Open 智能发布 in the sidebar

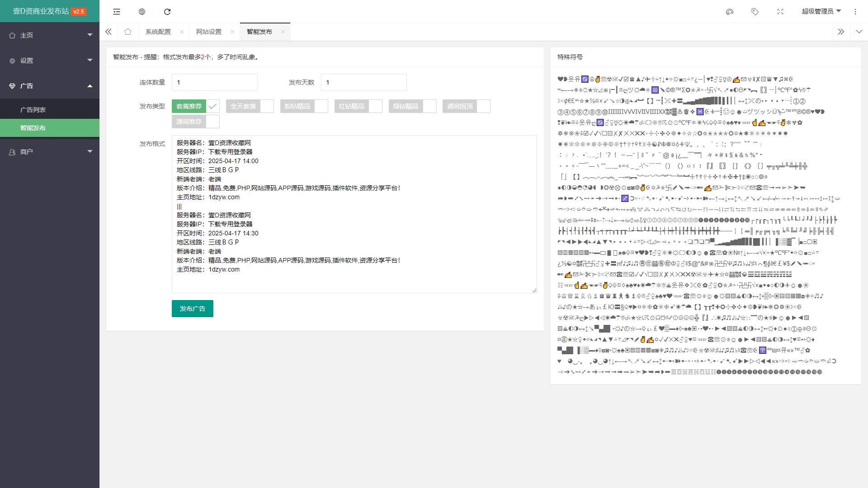(x=50, y=128)
